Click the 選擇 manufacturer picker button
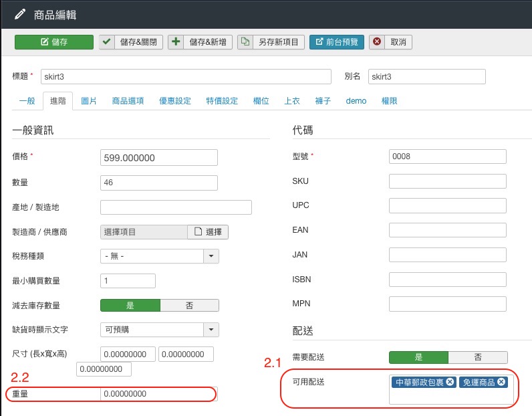Screen dimensions: 532x416 point(208,232)
